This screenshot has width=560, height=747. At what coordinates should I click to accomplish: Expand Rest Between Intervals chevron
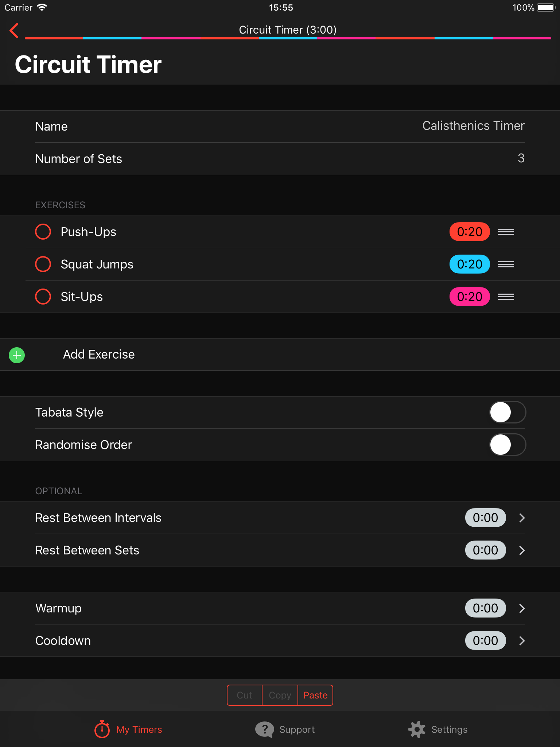tap(522, 518)
